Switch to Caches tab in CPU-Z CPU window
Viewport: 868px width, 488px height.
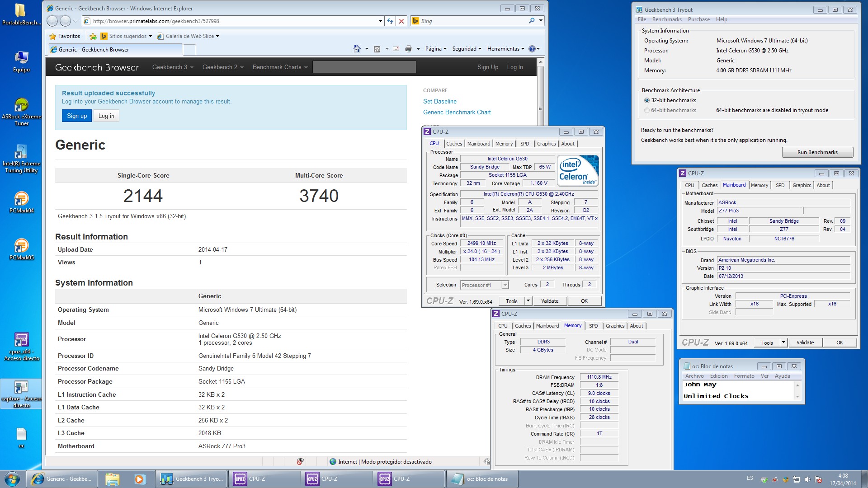454,144
